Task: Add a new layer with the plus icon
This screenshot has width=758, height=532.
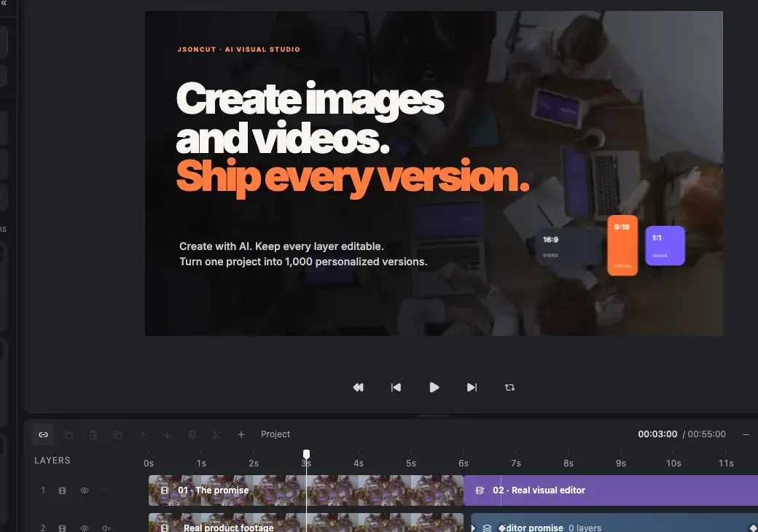Action: tap(241, 434)
